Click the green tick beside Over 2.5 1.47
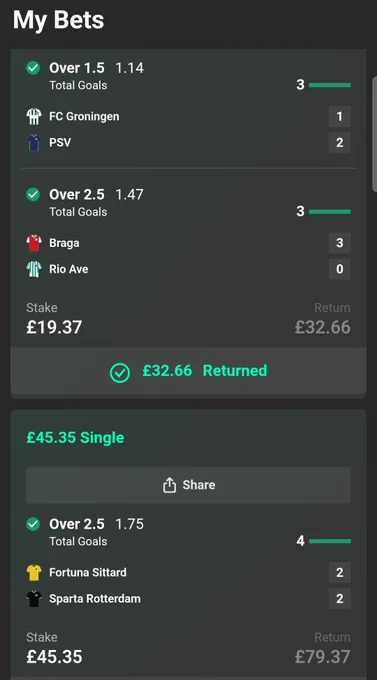Image resolution: width=377 pixels, height=680 pixels. click(x=33, y=194)
